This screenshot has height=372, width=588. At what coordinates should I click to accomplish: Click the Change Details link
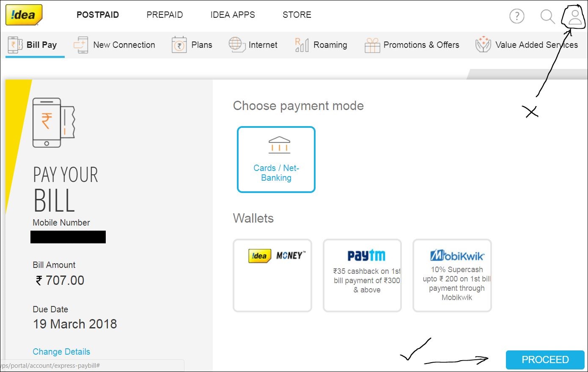(x=61, y=352)
